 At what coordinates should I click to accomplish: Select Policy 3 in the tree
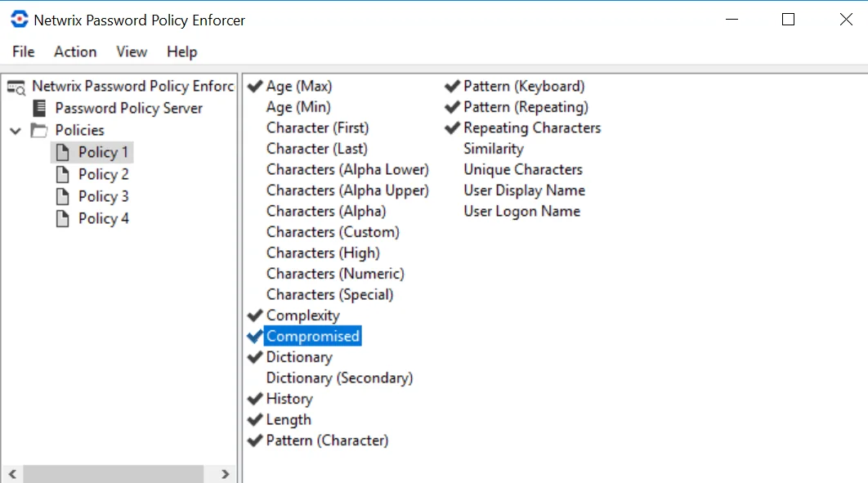point(104,196)
